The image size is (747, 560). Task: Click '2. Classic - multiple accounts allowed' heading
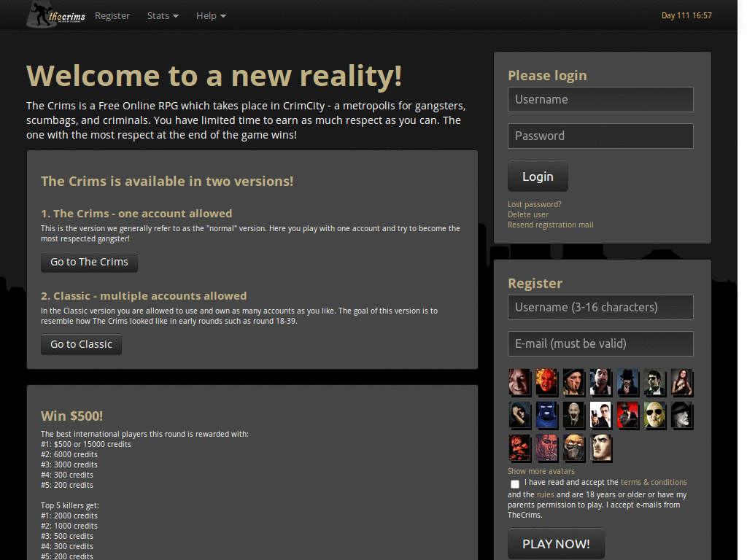point(144,296)
